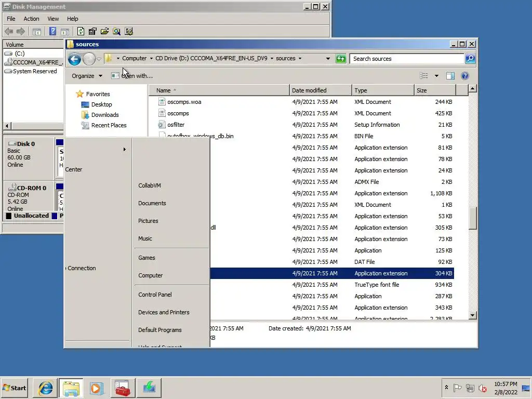The width and height of the screenshot is (532, 399).
Task: Toggle console tree pane icon in Disk Management
Action: tap(37, 32)
